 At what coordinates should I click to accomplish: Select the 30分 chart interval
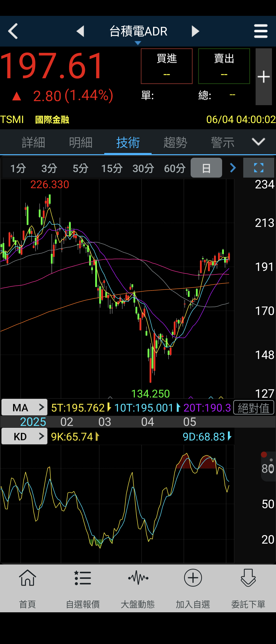[x=143, y=168]
